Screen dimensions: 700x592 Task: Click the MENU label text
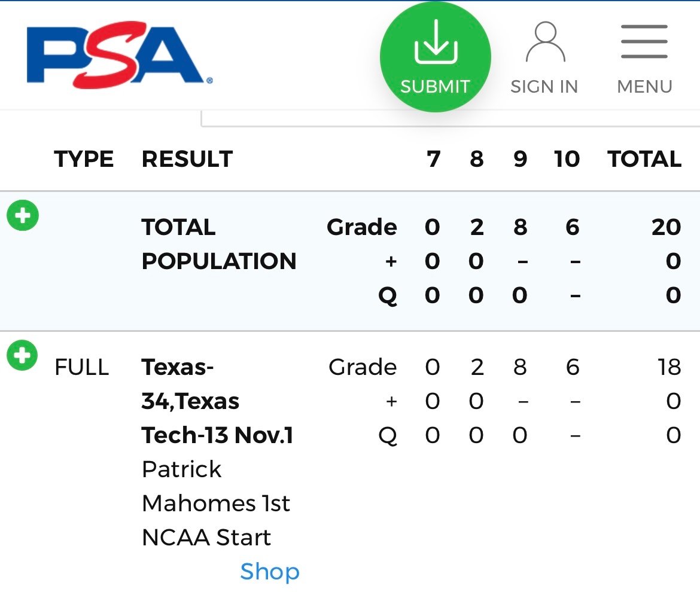coord(644,87)
